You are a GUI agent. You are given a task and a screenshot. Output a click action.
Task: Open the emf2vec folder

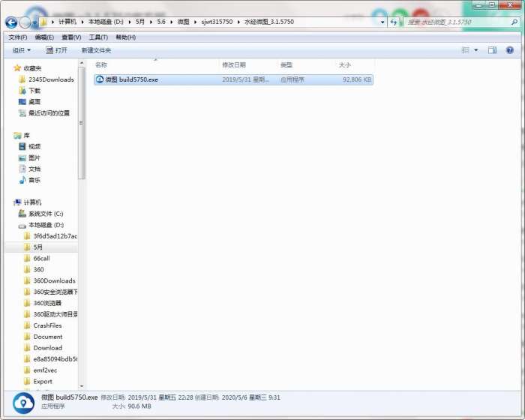[40, 370]
